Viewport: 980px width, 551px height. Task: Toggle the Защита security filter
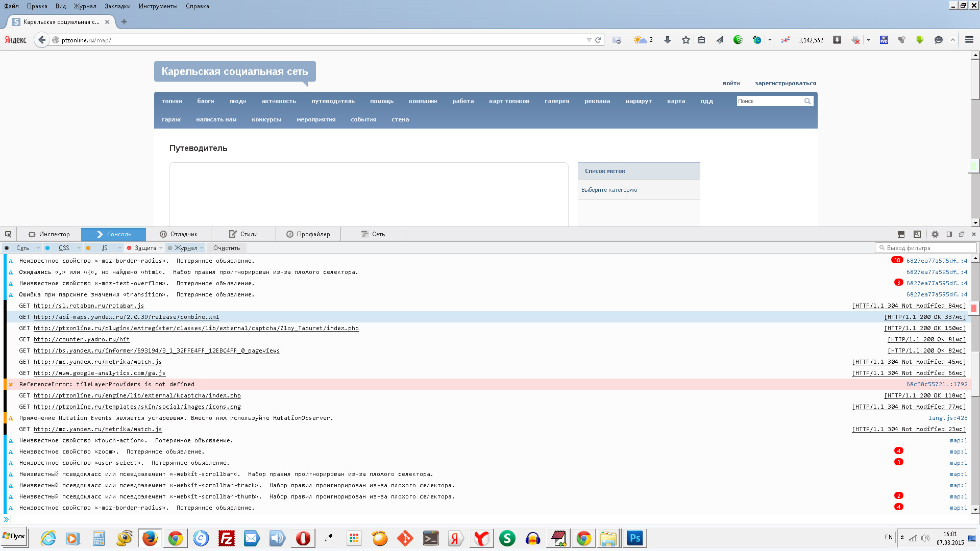(x=145, y=248)
